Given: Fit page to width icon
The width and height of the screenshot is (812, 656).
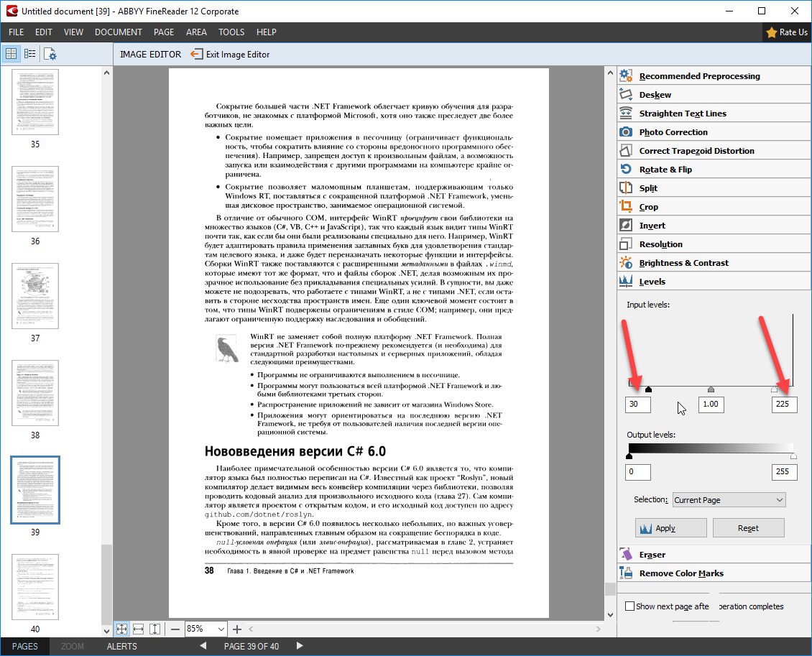Looking at the screenshot, I should [x=138, y=629].
